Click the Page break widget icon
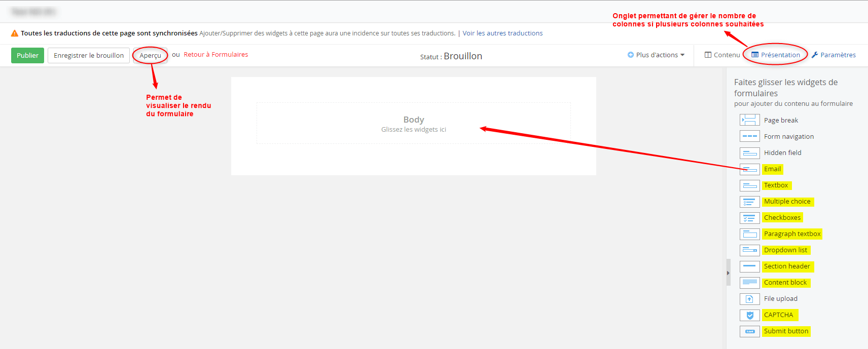The image size is (868, 349). pos(749,120)
